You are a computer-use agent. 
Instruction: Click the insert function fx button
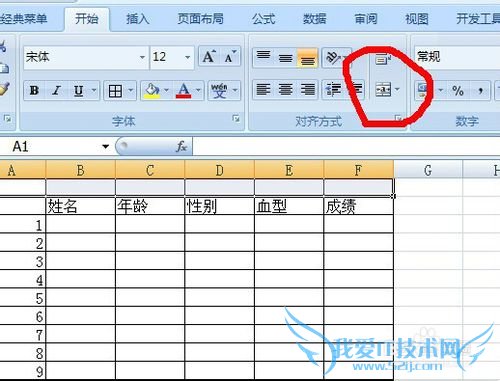pyautogui.click(x=182, y=146)
